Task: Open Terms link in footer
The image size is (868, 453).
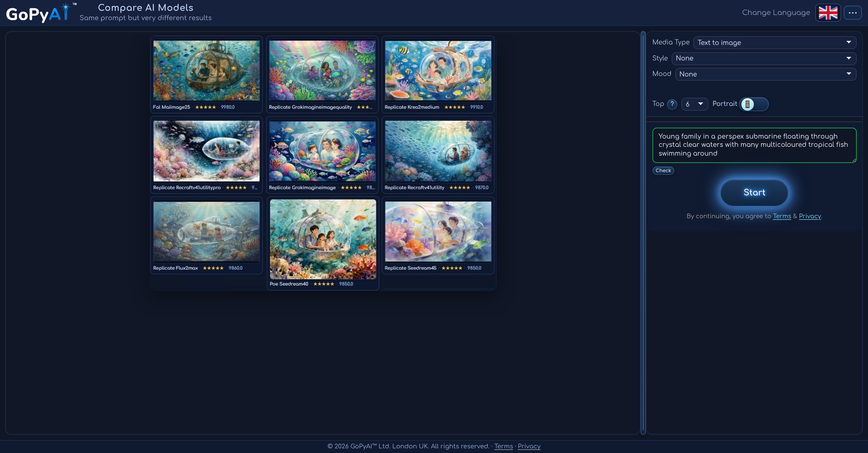Action: tap(503, 446)
